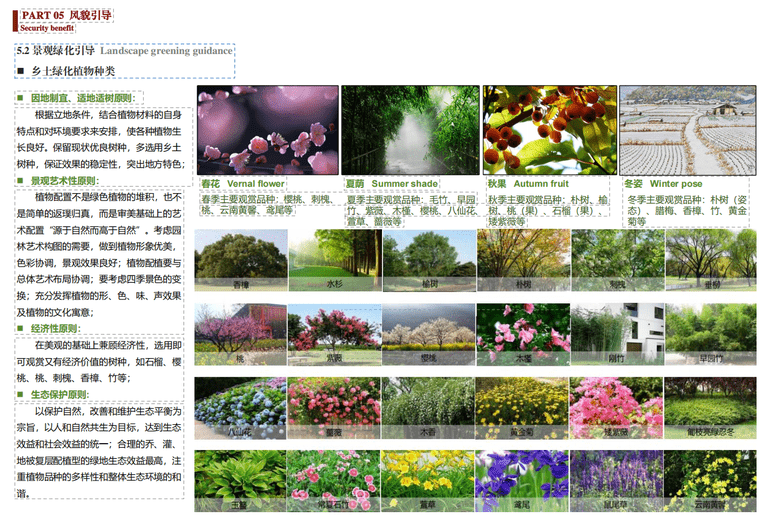Click green heading '景观艺术性原则:'
Viewport: 760px width, 515px height.
click(x=64, y=181)
